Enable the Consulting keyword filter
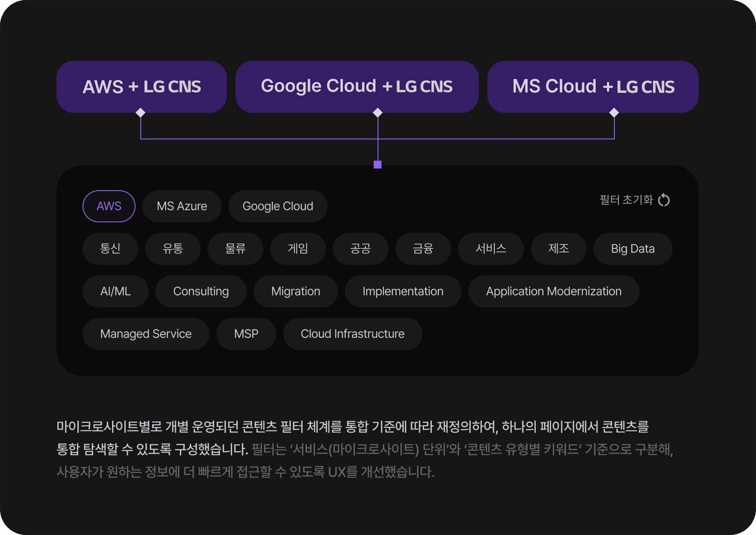The image size is (756, 535). [201, 291]
